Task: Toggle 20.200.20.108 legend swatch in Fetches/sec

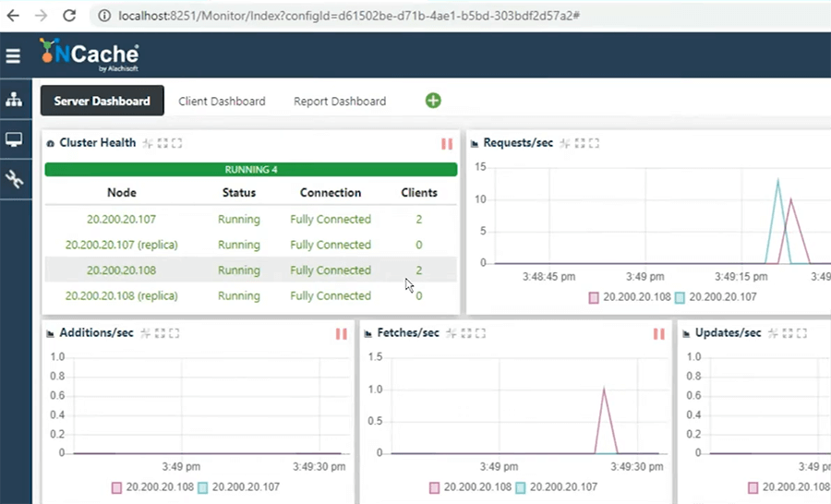Action: click(434, 487)
